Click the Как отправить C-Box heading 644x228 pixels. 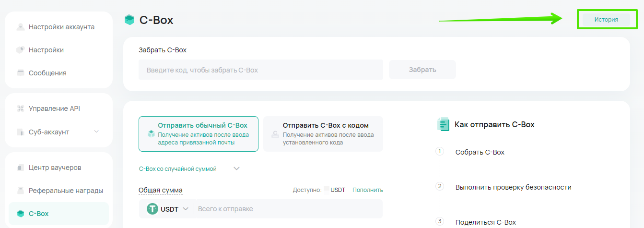[x=494, y=124]
